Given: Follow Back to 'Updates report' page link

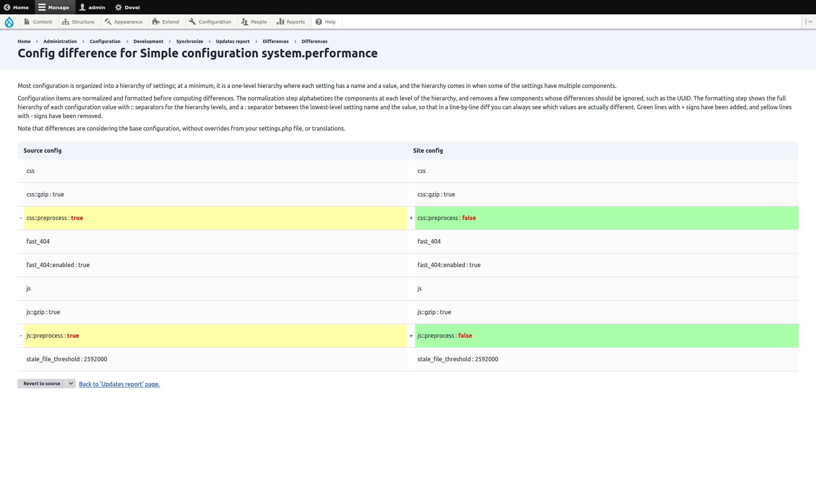Looking at the screenshot, I should pyautogui.click(x=119, y=384).
